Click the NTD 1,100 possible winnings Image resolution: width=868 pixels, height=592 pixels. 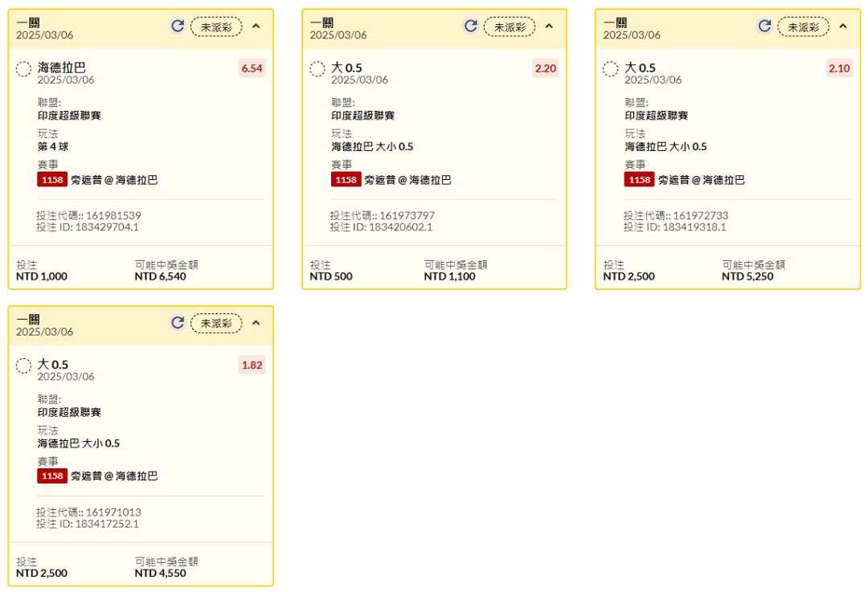click(449, 276)
